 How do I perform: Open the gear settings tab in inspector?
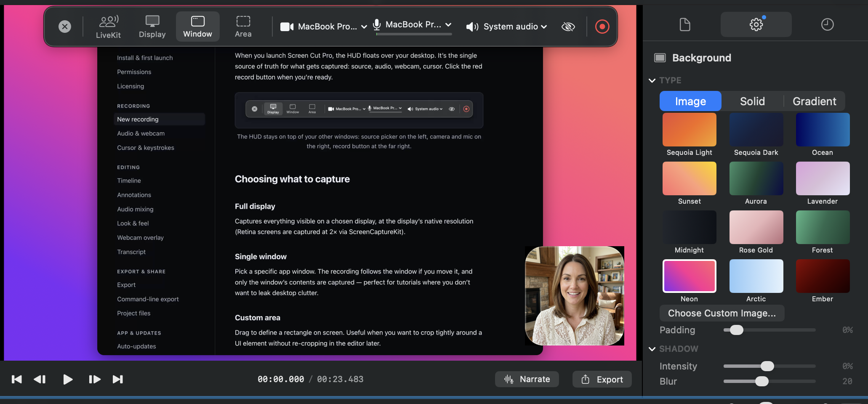coord(756,24)
